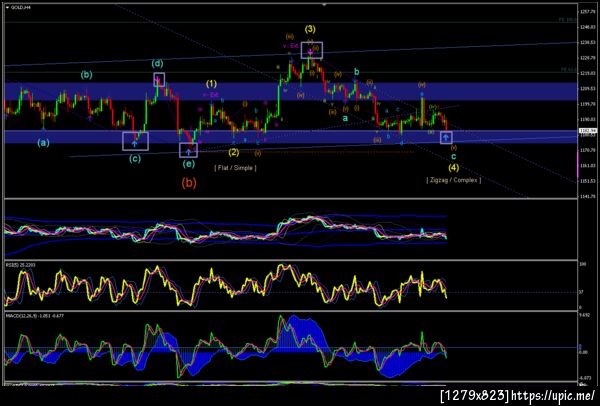Click the cyan lowercase c label above (4)
This screenshot has width=600, height=406.
click(x=453, y=157)
